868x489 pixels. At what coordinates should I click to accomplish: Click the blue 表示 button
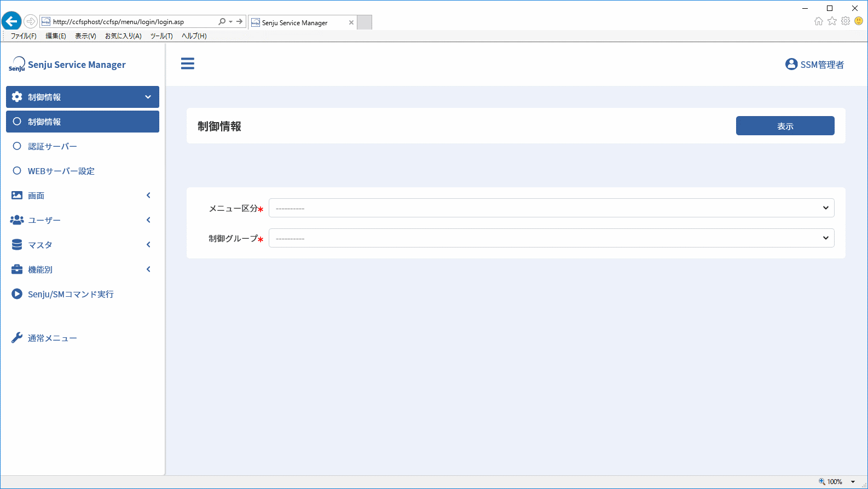click(785, 126)
